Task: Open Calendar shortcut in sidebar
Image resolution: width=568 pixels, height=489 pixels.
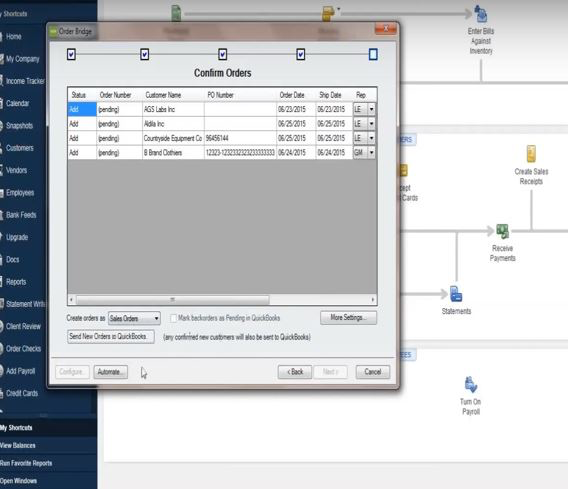Action: (x=17, y=103)
